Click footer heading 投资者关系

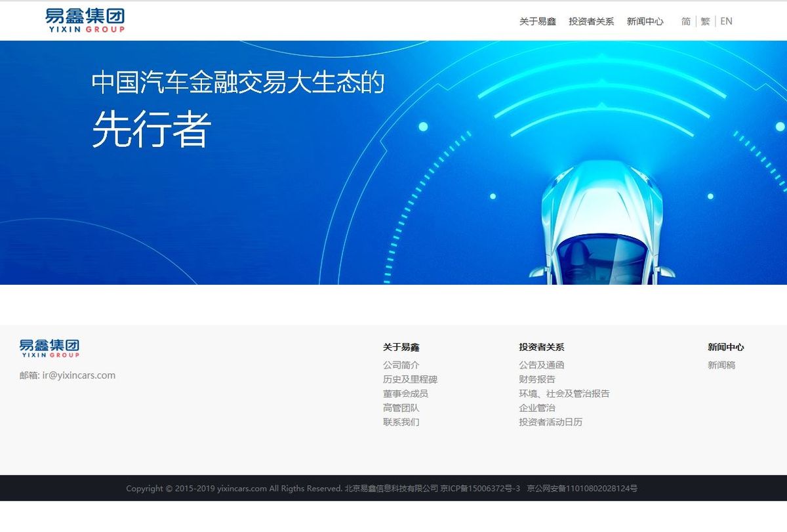pyautogui.click(x=542, y=347)
